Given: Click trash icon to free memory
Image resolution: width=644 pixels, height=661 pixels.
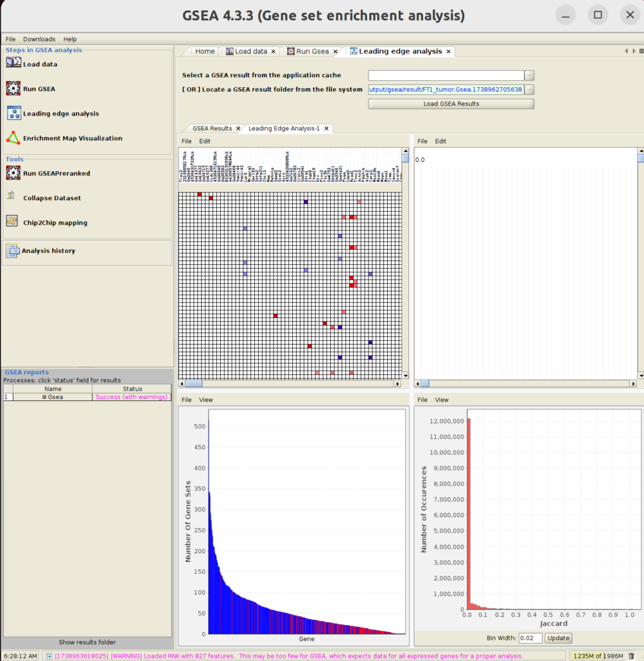Looking at the screenshot, I should [x=631, y=656].
